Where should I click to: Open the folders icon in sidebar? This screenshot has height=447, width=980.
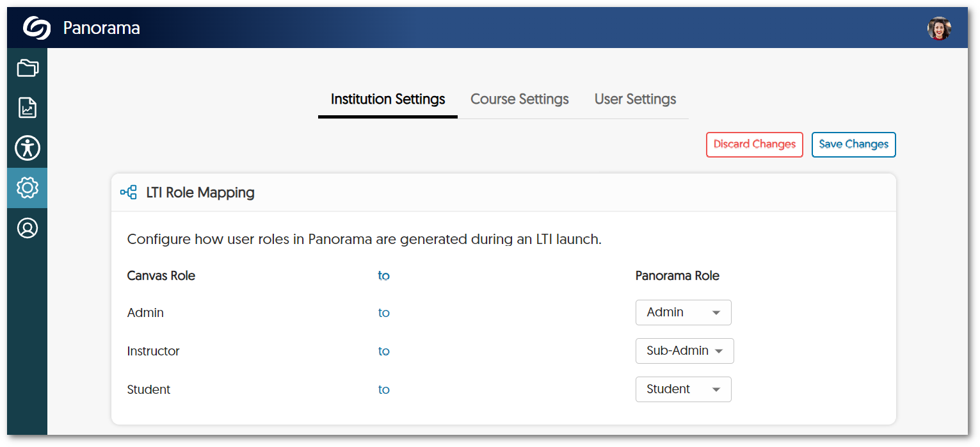point(28,68)
